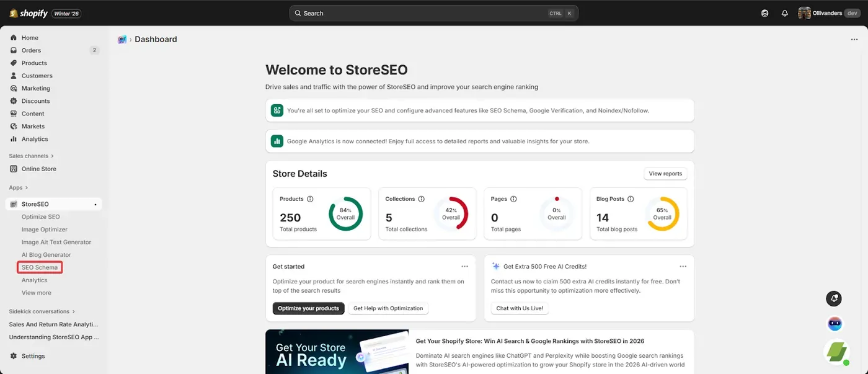Click View more under StoreSEO
Image resolution: width=868 pixels, height=374 pixels.
point(37,293)
